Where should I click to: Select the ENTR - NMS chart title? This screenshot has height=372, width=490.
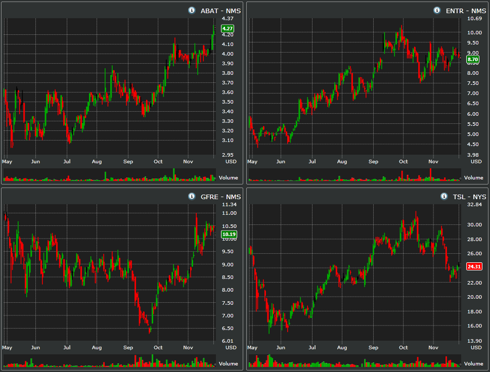point(466,11)
